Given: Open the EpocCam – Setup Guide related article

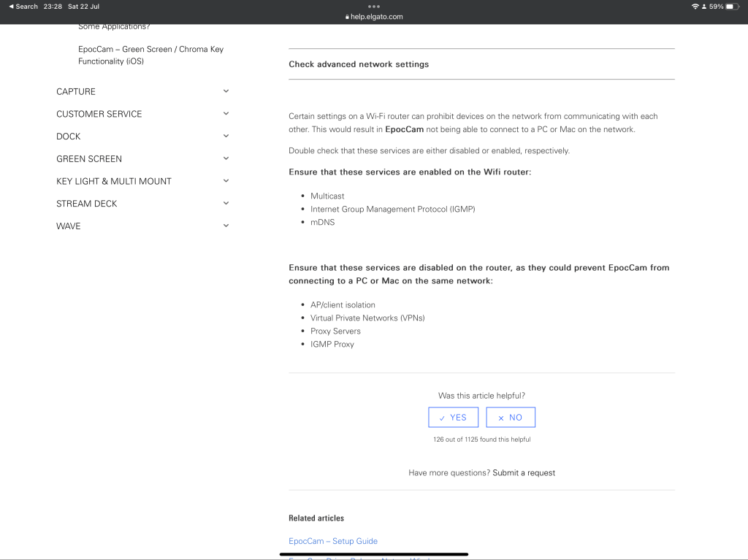Looking at the screenshot, I should [x=333, y=541].
